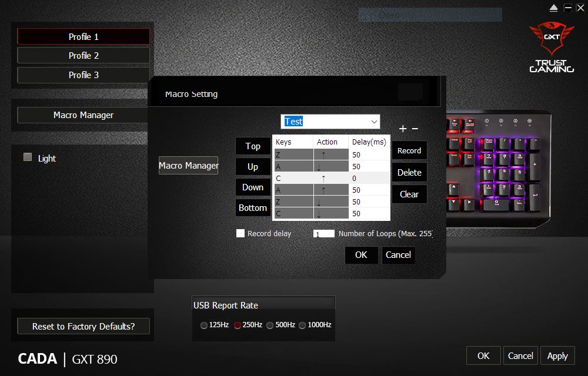This screenshot has height=376, width=588.
Task: Click the Trust Gaming GXT logo
Action: (552, 47)
